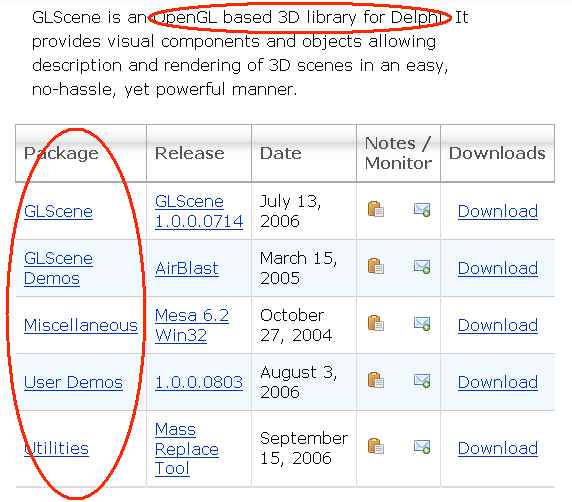Image resolution: width=572 pixels, height=502 pixels.
Task: Download the AirBlast release
Action: (x=498, y=268)
